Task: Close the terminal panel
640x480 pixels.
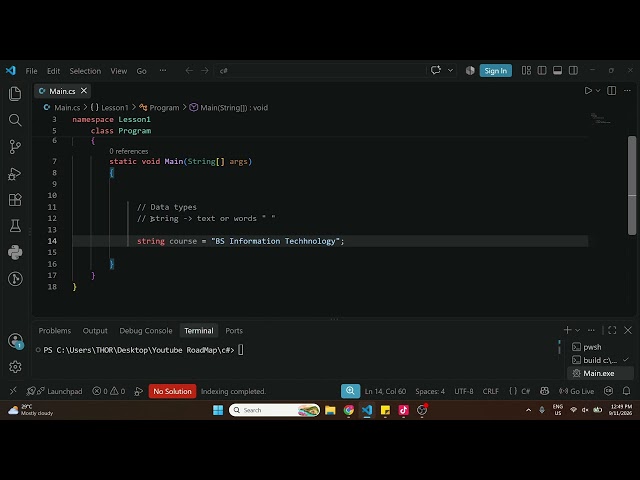Action: coord(628,330)
